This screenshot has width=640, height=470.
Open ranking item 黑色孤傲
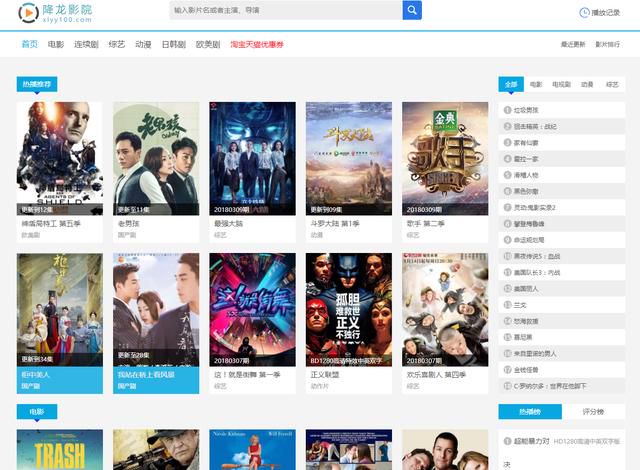click(526, 191)
